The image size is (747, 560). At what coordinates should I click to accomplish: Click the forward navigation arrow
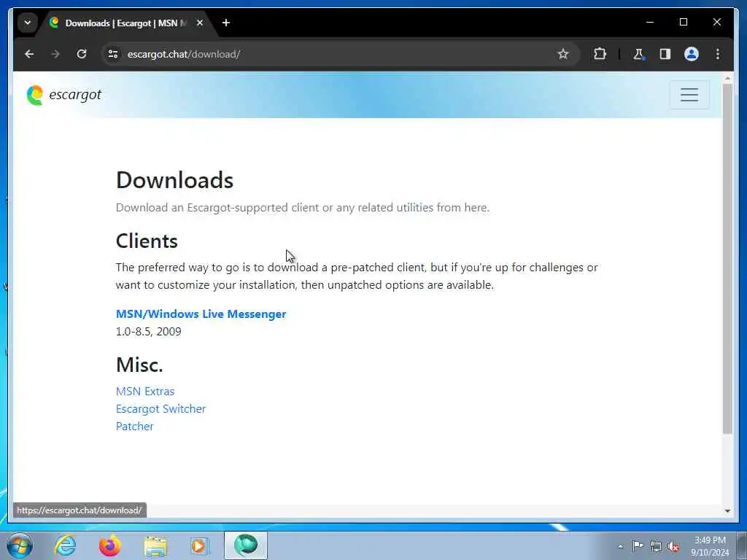[55, 54]
